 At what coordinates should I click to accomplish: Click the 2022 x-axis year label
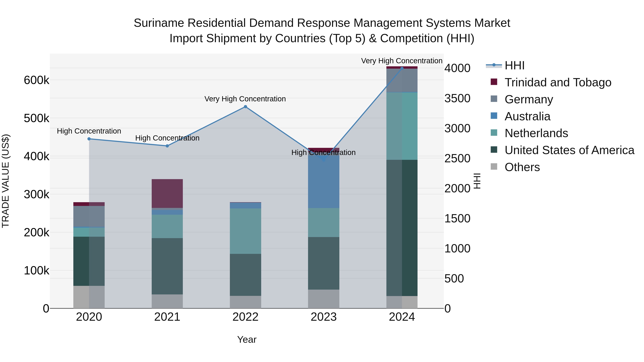coord(245,317)
